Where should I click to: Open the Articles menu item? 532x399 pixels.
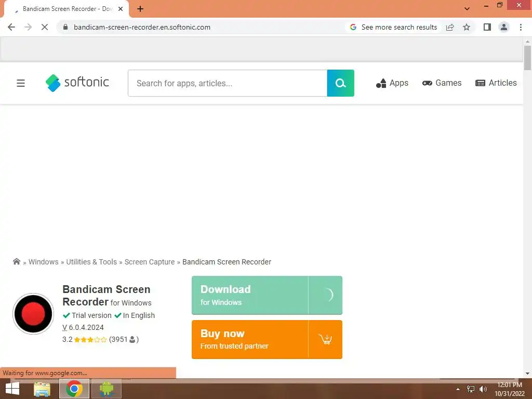(496, 83)
